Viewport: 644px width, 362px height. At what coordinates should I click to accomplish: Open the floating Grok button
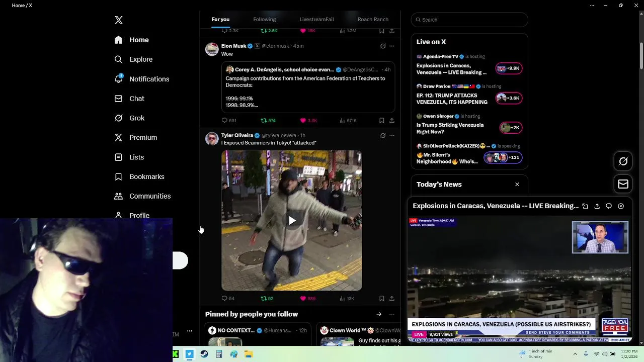(623, 161)
